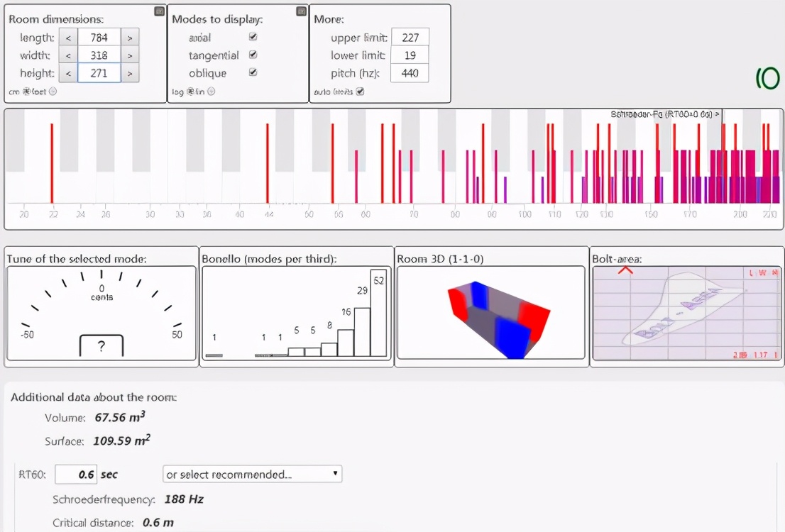Click the upper limit input field
The image size is (785, 532).
pos(410,38)
